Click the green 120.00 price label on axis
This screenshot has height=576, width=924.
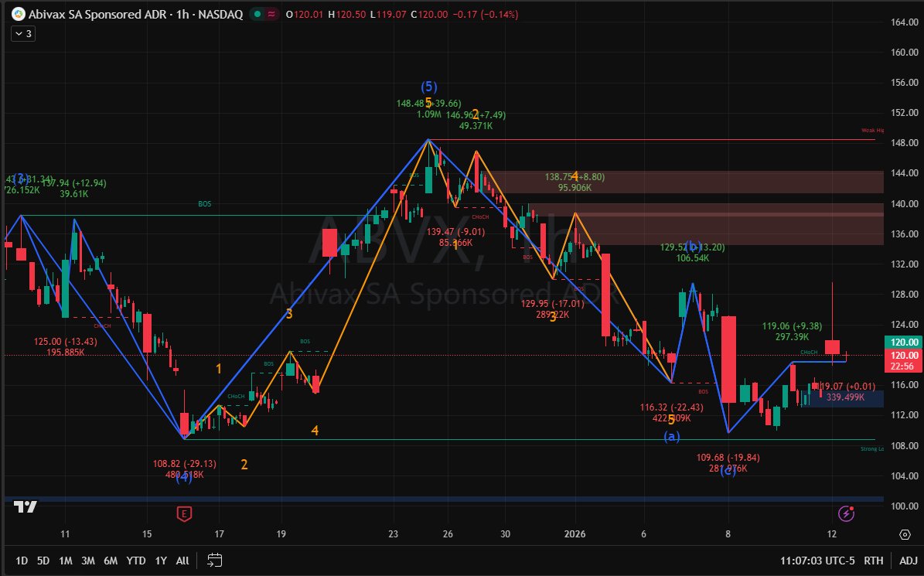(x=903, y=343)
